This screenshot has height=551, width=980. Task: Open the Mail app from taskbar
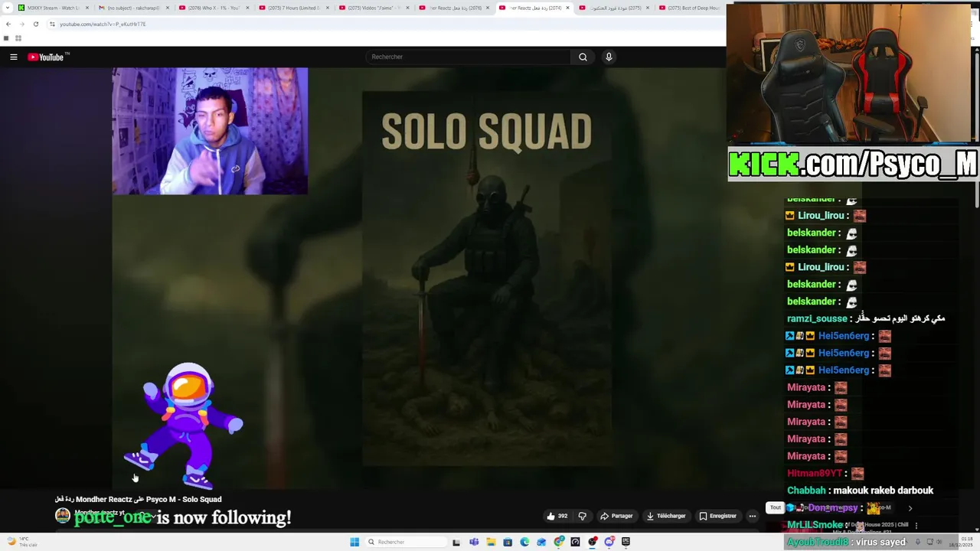pyautogui.click(x=541, y=542)
